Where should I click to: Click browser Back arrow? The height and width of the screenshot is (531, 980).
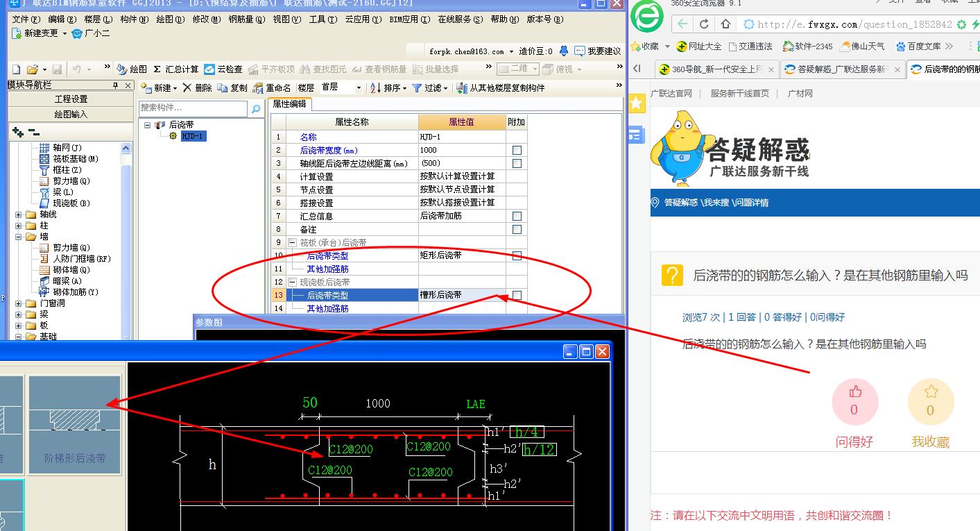click(682, 24)
